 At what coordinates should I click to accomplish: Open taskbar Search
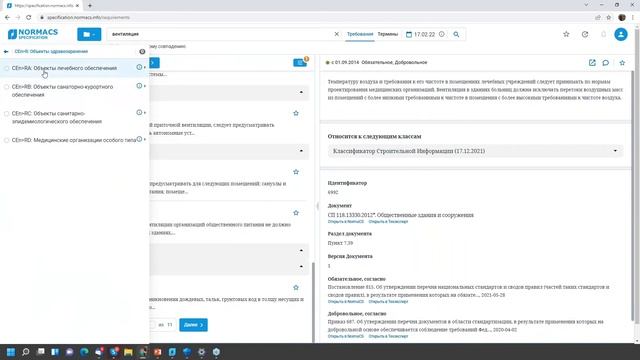point(26,352)
